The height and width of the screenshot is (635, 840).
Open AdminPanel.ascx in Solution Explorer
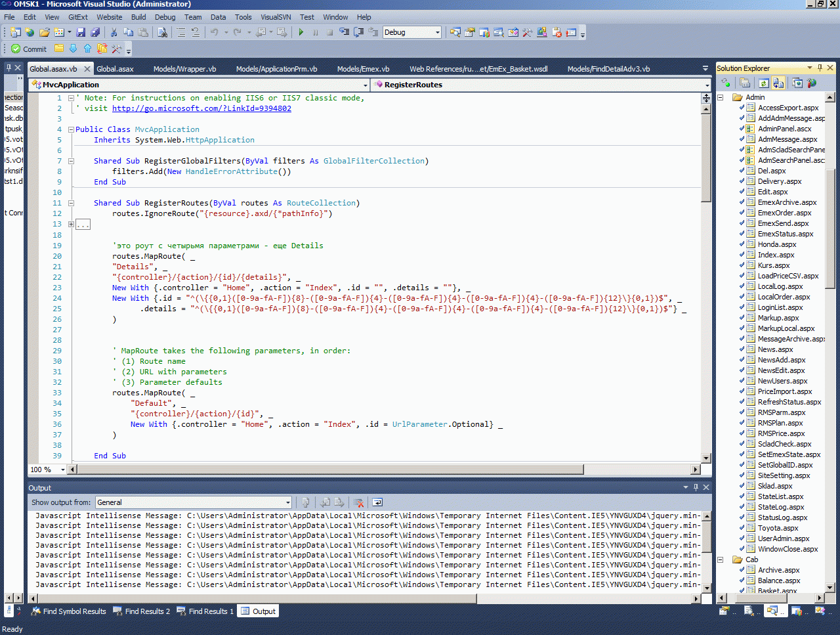784,129
